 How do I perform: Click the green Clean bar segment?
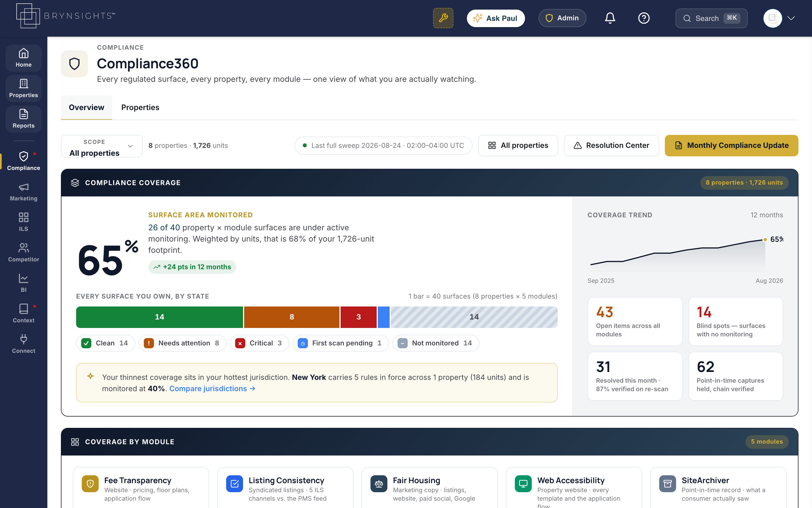159,317
